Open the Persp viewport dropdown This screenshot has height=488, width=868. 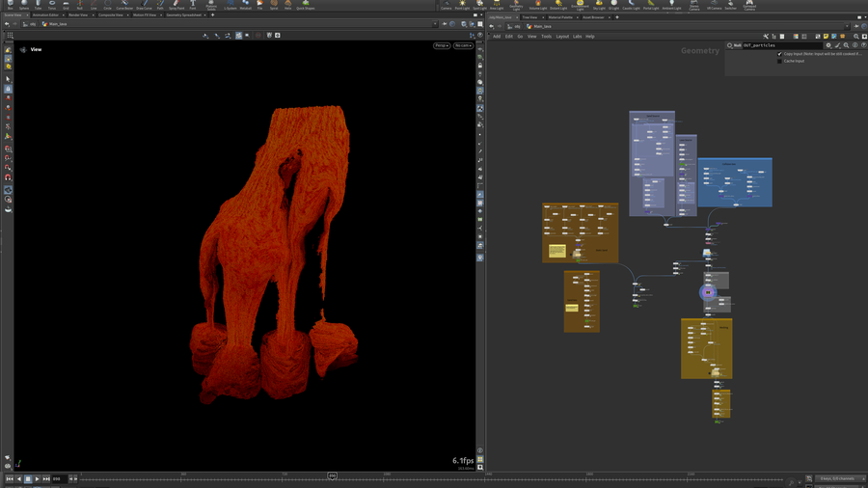(x=441, y=45)
